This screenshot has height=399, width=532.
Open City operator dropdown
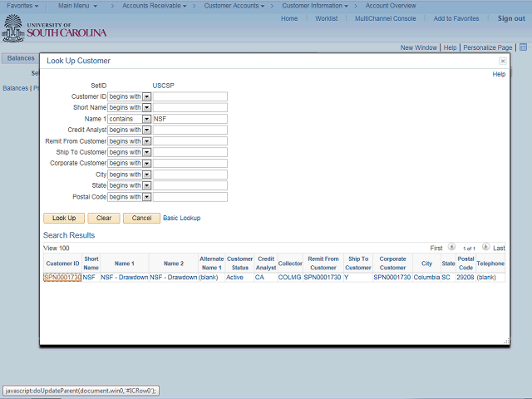[146, 175]
